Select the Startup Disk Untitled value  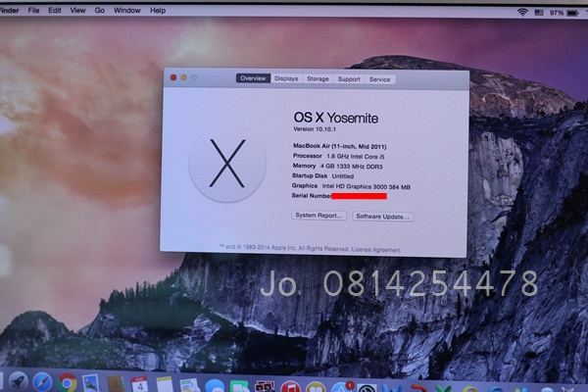click(x=343, y=176)
